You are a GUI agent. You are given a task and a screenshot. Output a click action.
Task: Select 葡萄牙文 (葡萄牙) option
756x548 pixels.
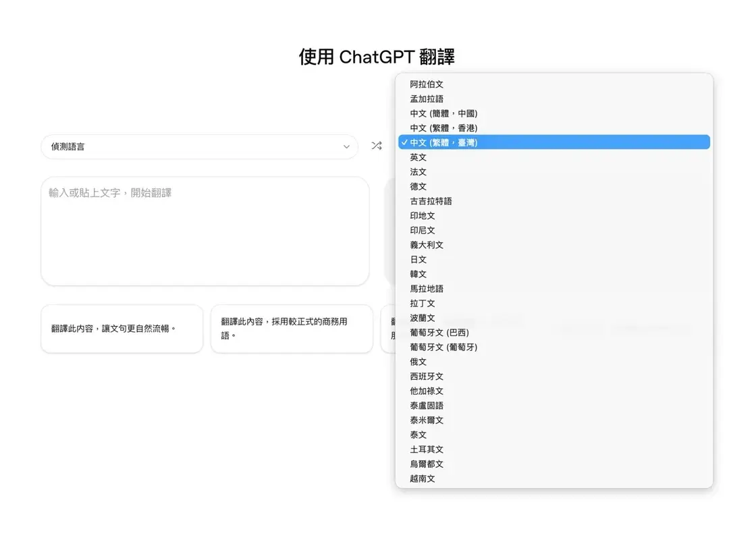(x=554, y=347)
